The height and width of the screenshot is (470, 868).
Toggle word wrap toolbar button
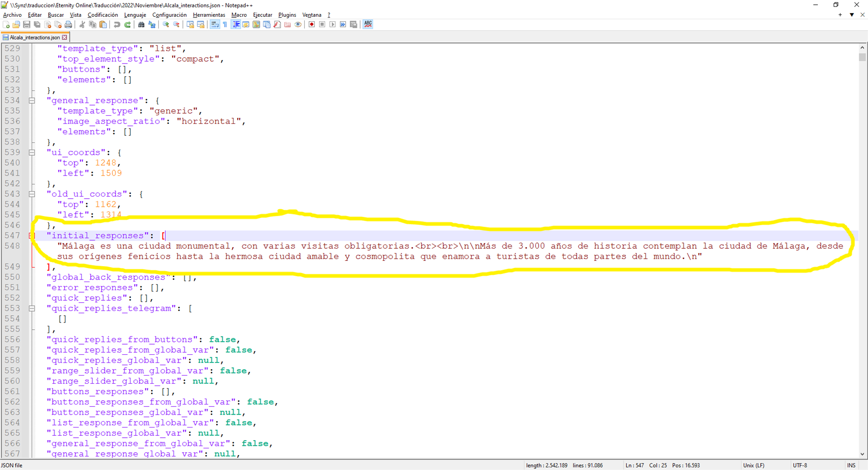point(215,25)
